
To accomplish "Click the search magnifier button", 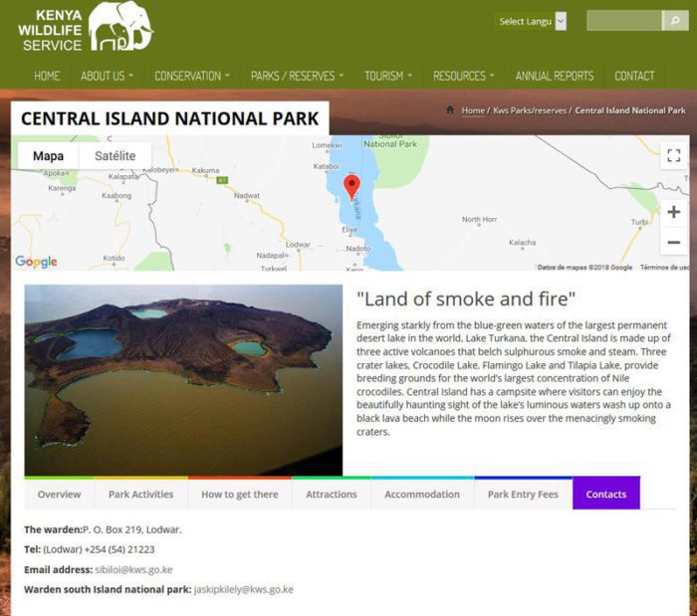I will (x=675, y=21).
